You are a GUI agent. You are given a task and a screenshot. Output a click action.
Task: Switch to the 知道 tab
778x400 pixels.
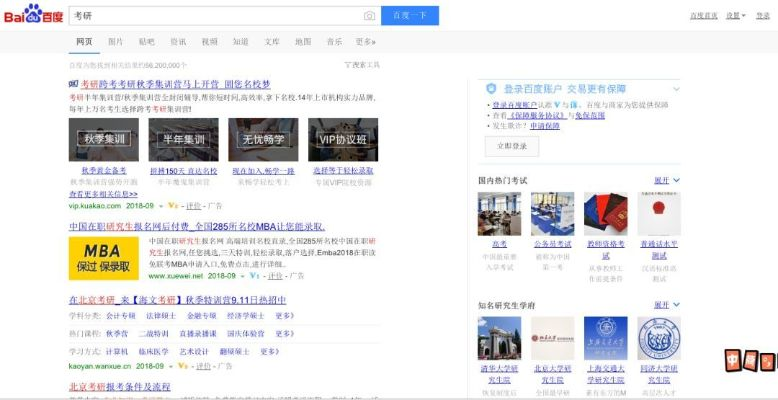(241, 42)
